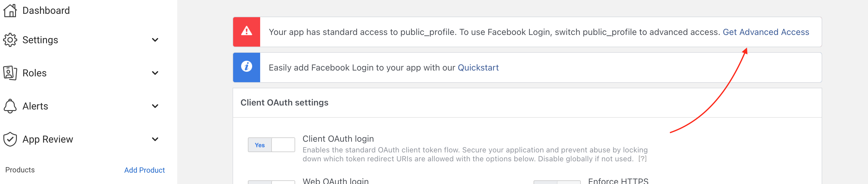The height and width of the screenshot is (184, 868).
Task: Open the Dashboard menu item
Action: 46,10
